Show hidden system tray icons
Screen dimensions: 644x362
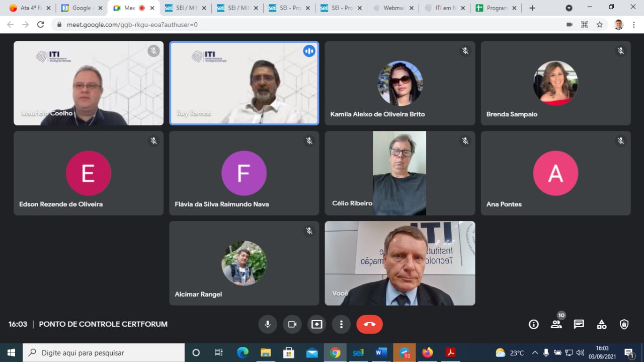[535, 352]
